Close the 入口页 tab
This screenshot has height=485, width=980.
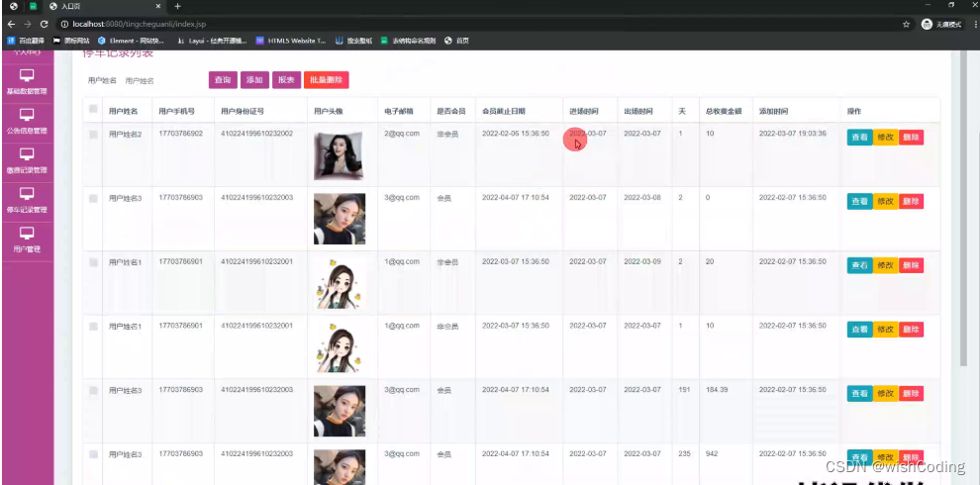(158, 6)
